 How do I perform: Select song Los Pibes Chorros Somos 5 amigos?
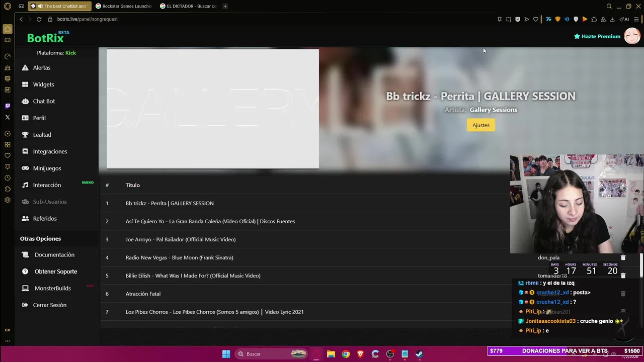click(214, 312)
